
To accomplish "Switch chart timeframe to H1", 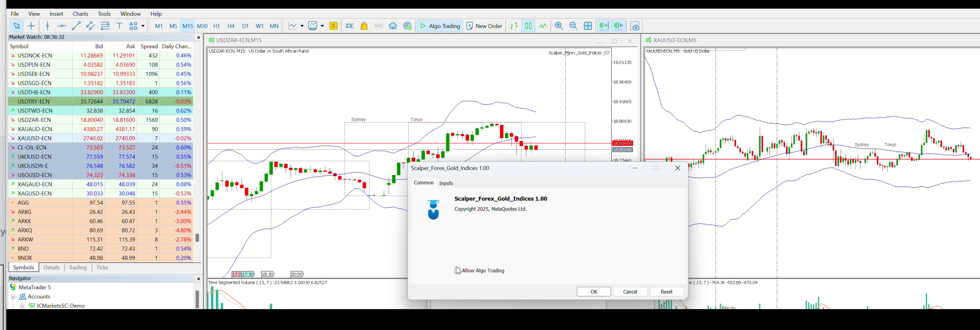I will (x=217, y=26).
